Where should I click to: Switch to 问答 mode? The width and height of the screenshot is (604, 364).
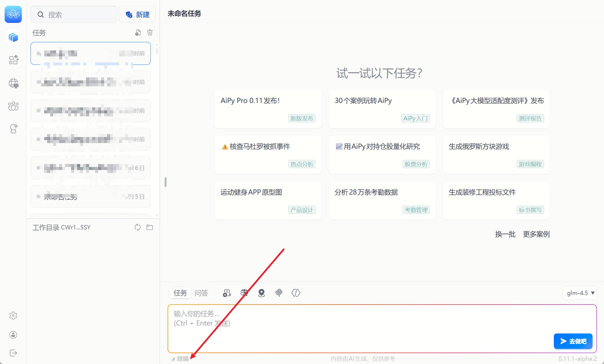tap(201, 293)
